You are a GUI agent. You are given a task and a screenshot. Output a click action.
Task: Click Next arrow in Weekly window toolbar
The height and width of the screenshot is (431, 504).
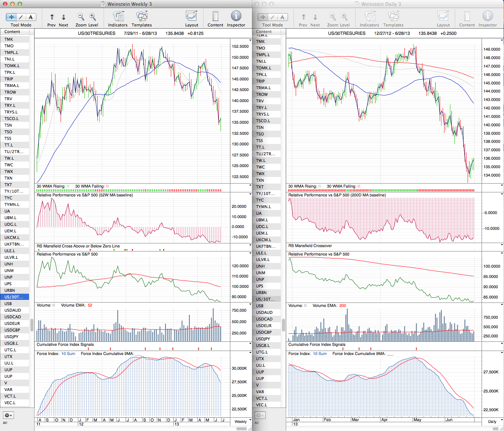63,17
